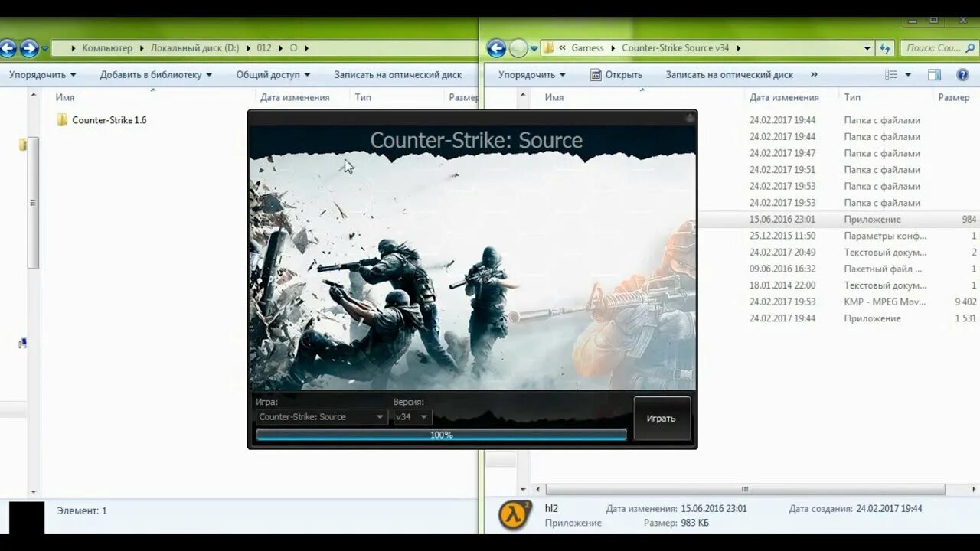The image size is (980, 551).
Task: Click folder icon in right address bar
Action: [548, 48]
